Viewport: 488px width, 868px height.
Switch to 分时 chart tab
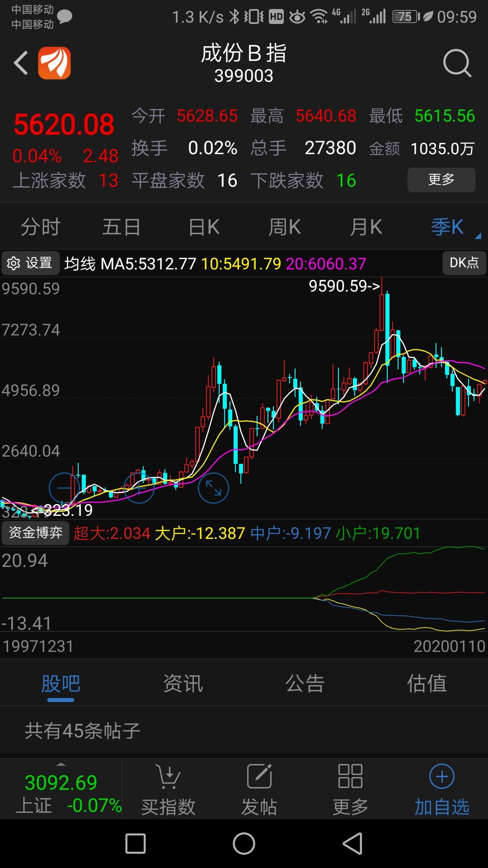(x=41, y=226)
